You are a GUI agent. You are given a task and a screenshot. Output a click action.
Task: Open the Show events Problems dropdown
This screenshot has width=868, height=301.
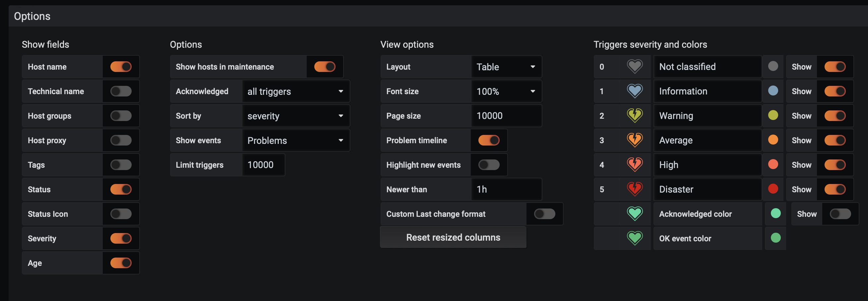[x=296, y=141]
